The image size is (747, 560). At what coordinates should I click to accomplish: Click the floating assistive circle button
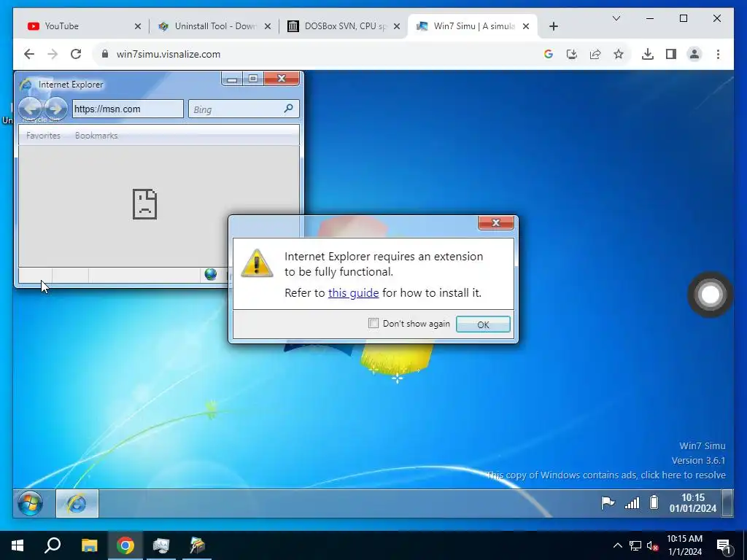[x=710, y=295]
